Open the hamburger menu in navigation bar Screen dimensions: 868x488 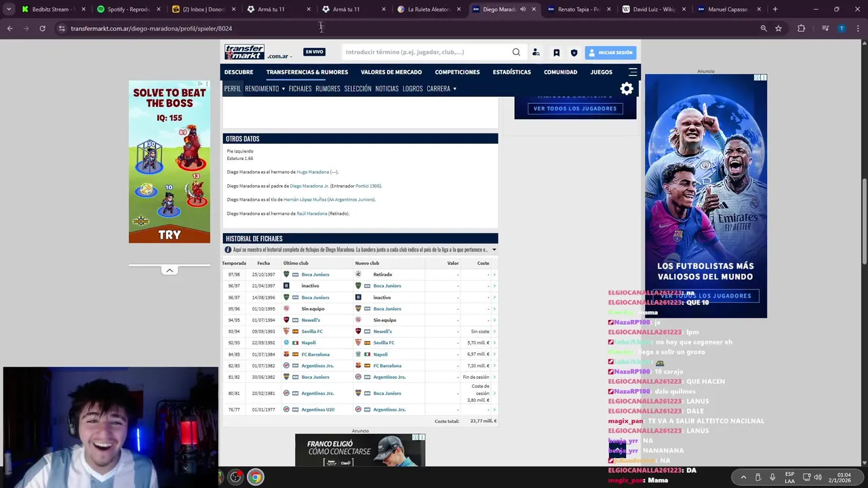click(633, 72)
